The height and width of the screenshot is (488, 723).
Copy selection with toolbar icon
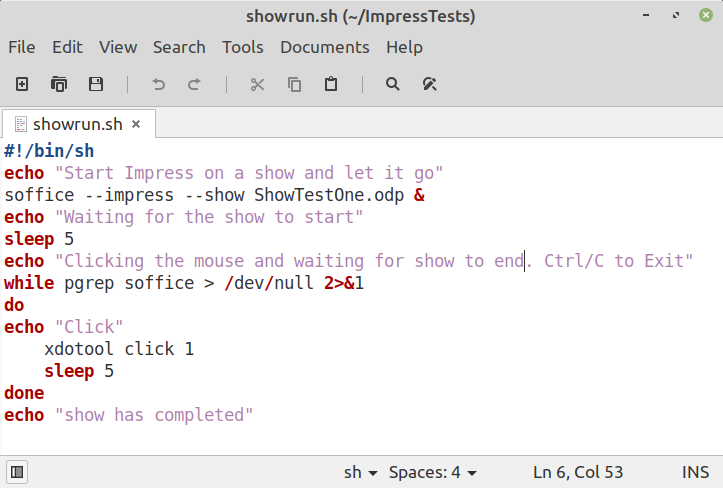pyautogui.click(x=294, y=84)
